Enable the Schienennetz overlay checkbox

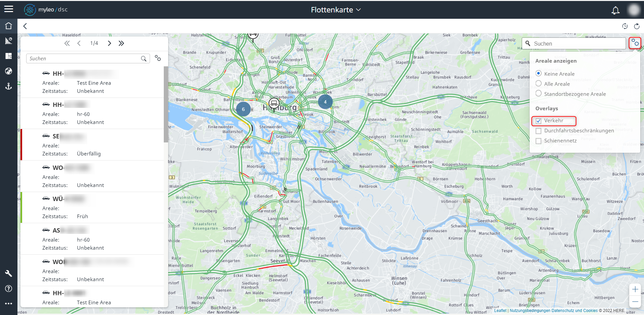[538, 141]
